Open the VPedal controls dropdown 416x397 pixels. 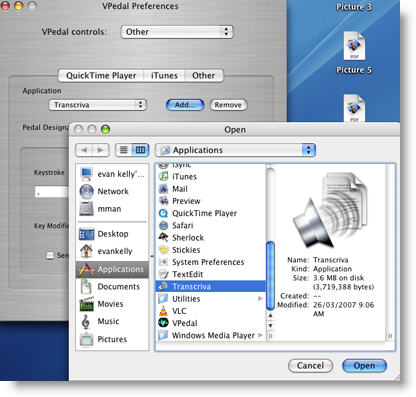[x=177, y=32]
